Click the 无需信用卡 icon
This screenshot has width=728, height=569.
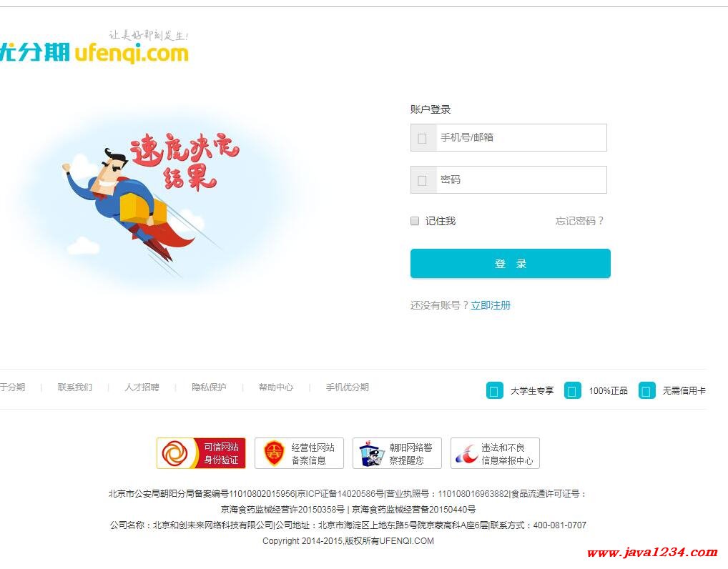646,391
